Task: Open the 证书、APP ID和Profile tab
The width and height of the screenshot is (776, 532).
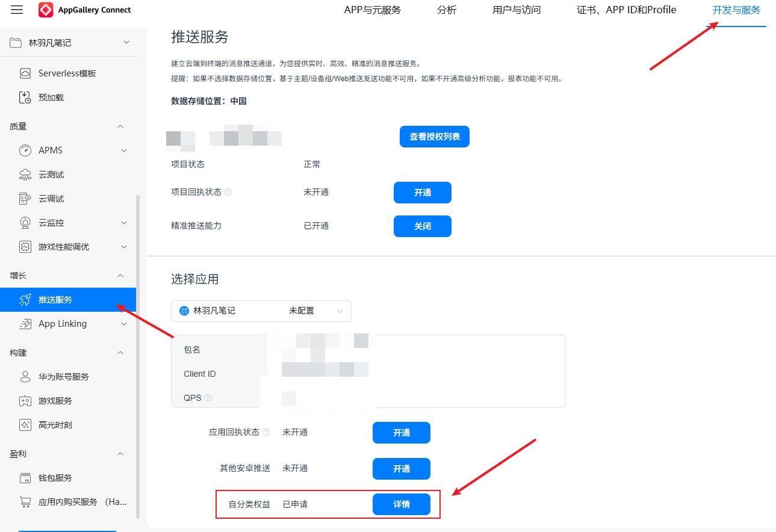Action: pos(627,10)
